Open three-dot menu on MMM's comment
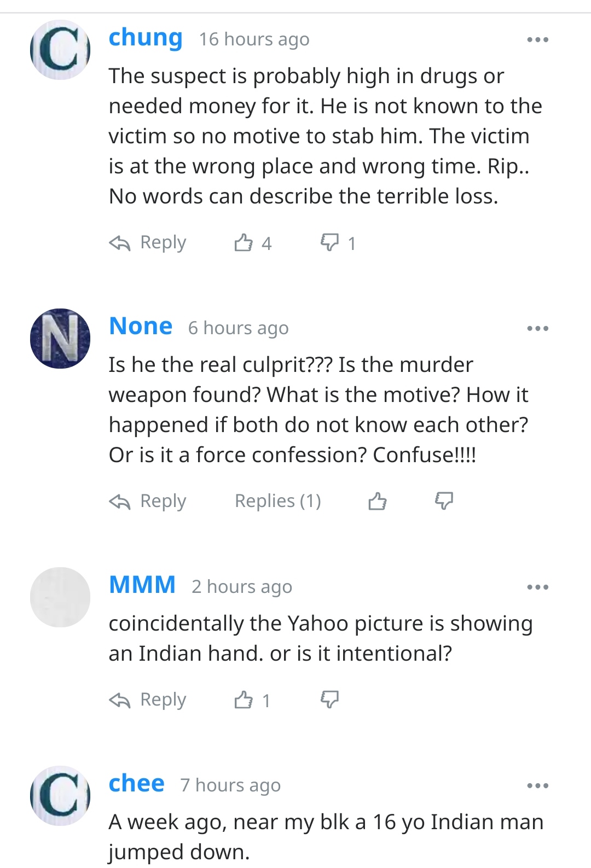The height and width of the screenshot is (868, 591). [537, 587]
